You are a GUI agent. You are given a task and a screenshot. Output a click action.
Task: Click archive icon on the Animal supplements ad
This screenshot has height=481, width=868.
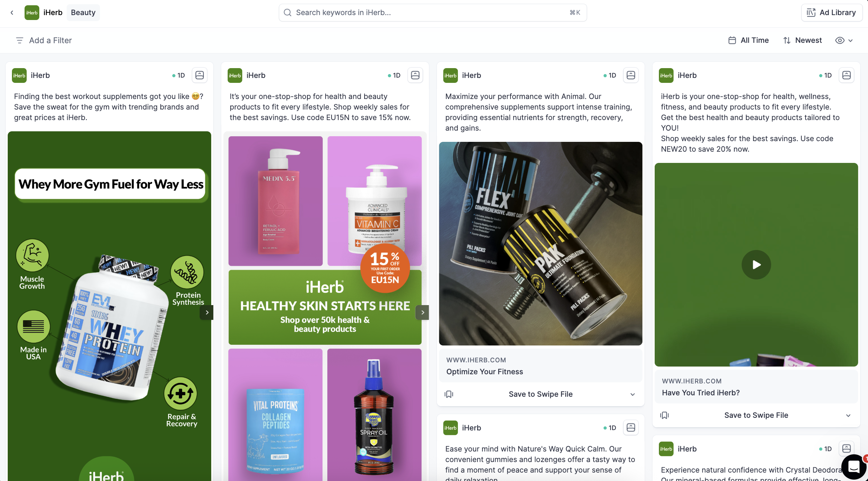(x=631, y=75)
